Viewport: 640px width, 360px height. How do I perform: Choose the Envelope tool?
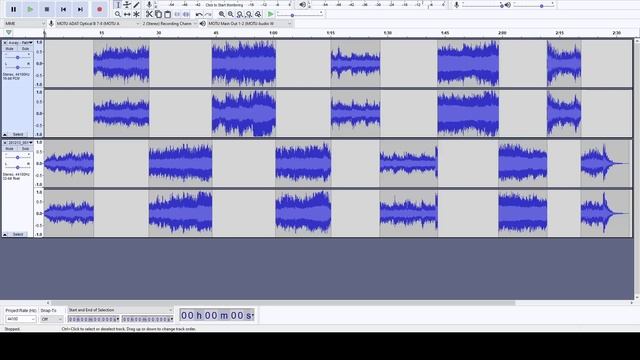[127, 5]
